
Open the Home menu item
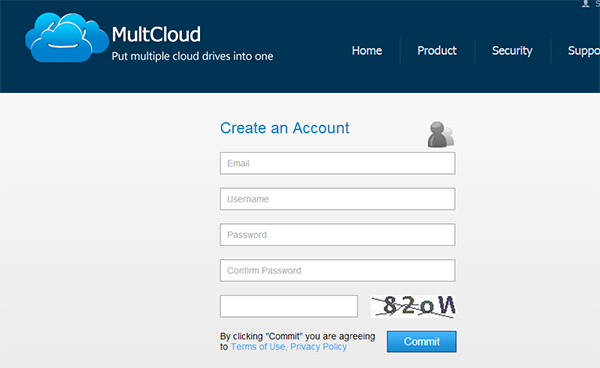[x=367, y=50]
